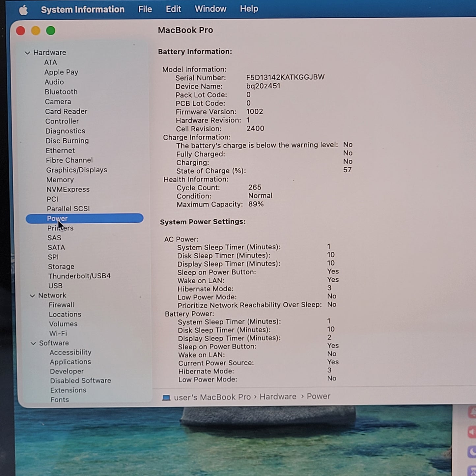Image resolution: width=476 pixels, height=476 pixels.
Task: Select Developer under Software
Action: coord(67,372)
